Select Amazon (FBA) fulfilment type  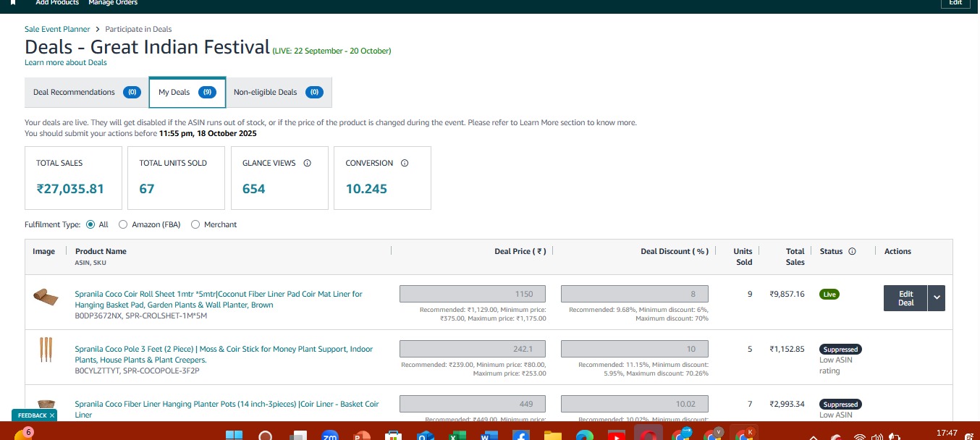(123, 225)
